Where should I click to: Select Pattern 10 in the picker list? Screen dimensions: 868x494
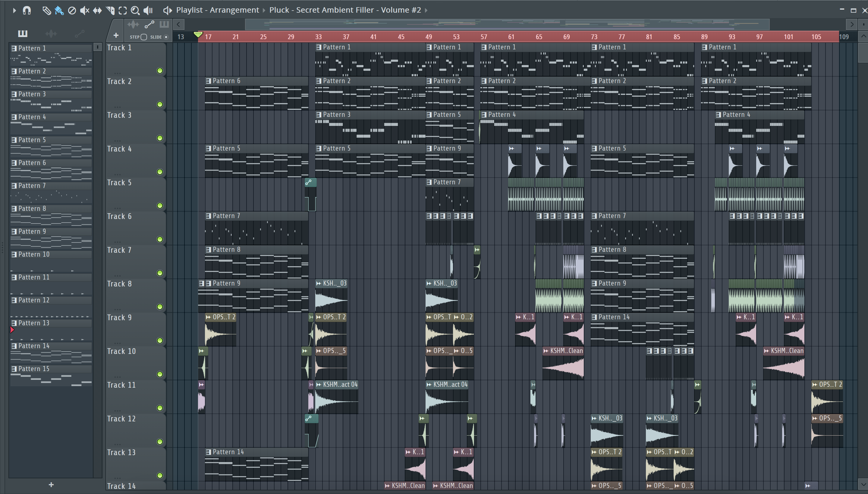51,261
